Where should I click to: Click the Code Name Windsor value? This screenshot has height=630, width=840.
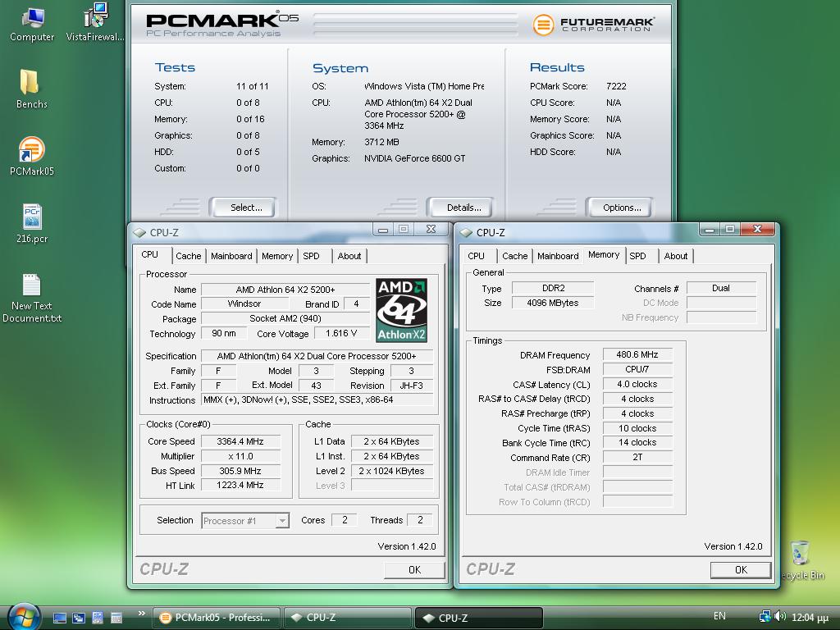point(244,304)
